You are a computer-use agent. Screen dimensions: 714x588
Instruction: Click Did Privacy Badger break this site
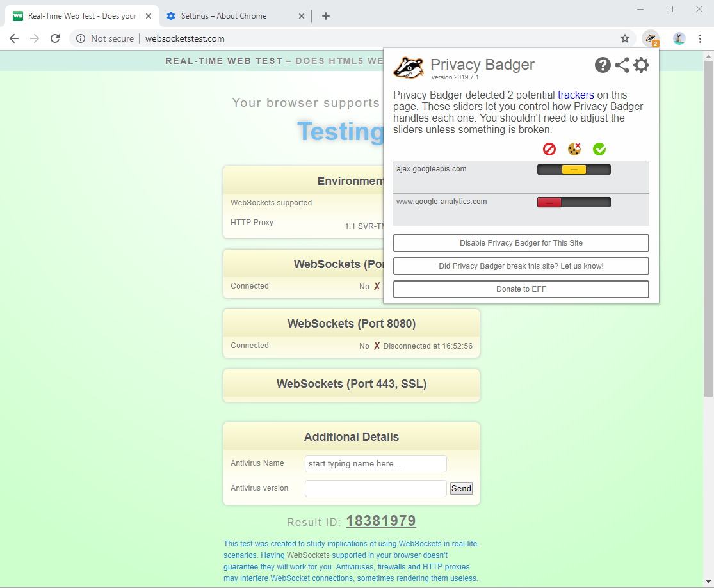[x=521, y=266]
